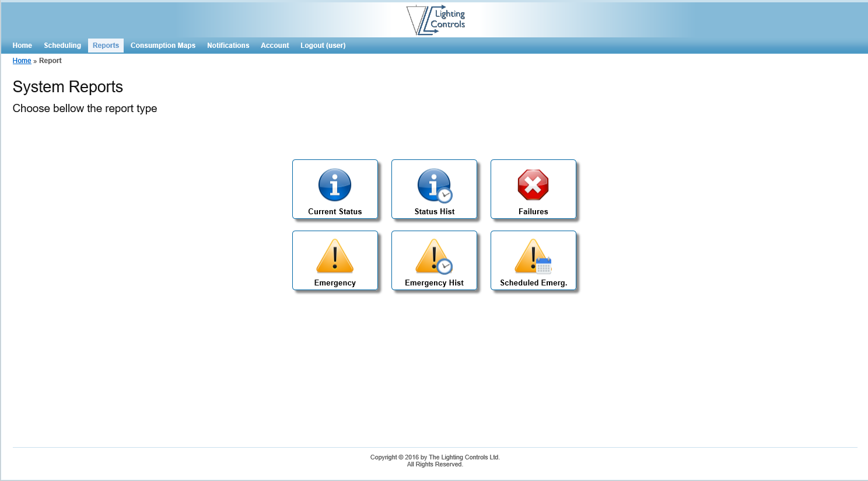Click the "Copyright © 2016" footer line
The image size is (868, 481).
pos(435,457)
